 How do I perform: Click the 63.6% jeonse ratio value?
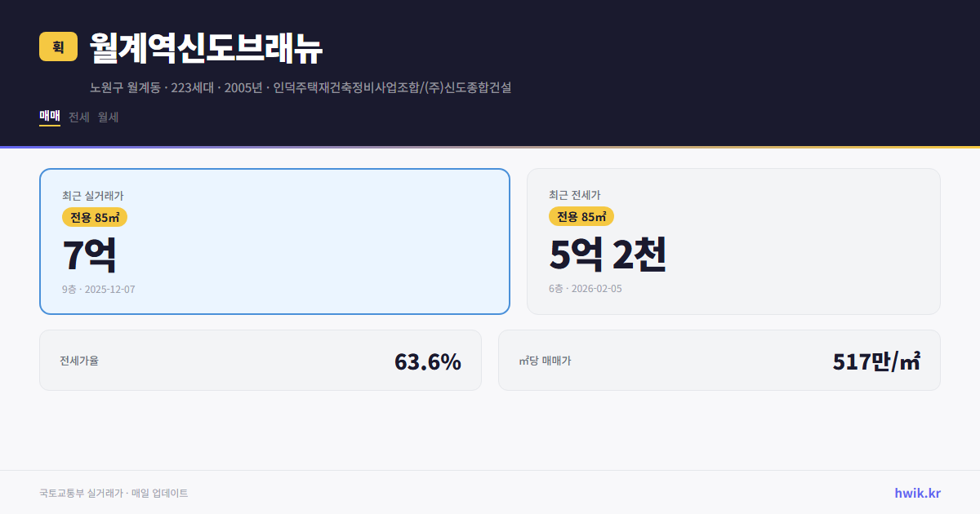[428, 360]
